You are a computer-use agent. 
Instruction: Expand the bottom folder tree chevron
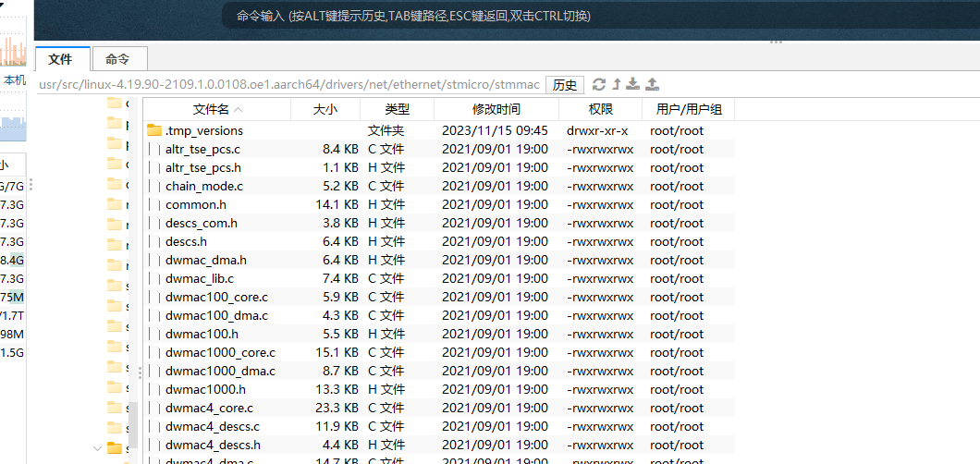98,448
